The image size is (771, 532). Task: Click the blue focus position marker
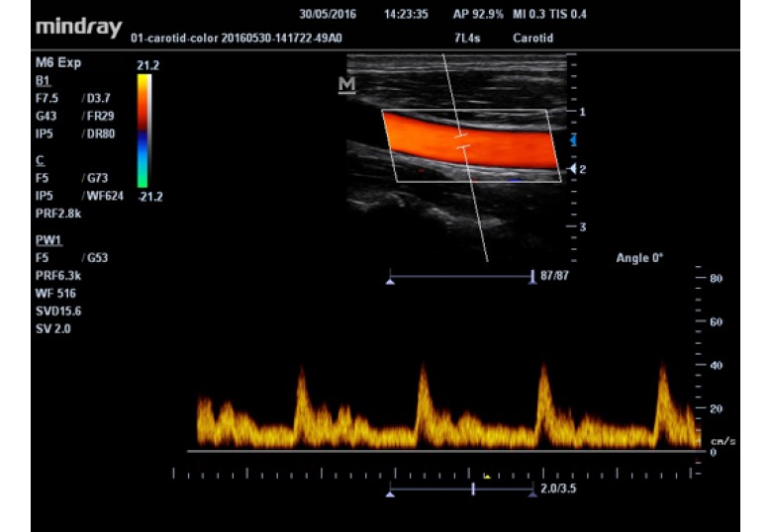point(573,140)
